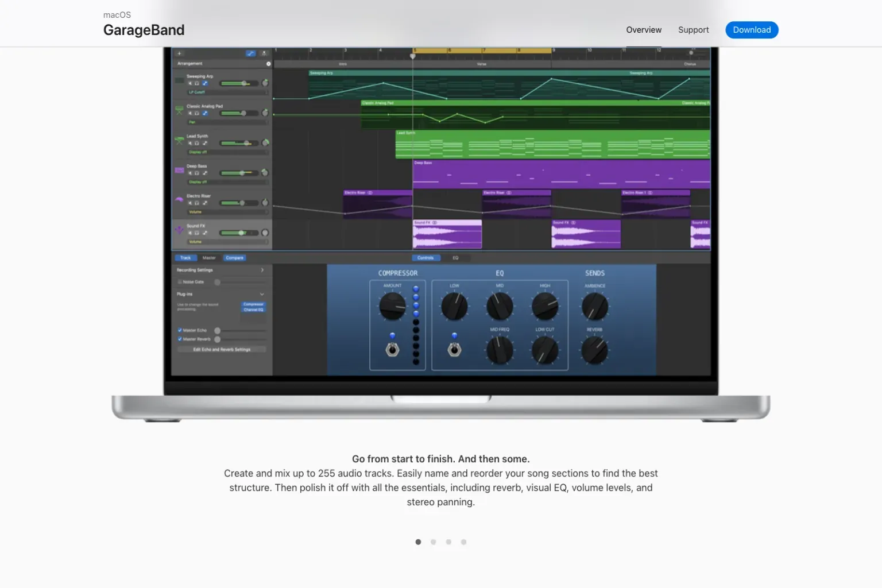Click the EQ Low Cut knob

click(x=544, y=350)
